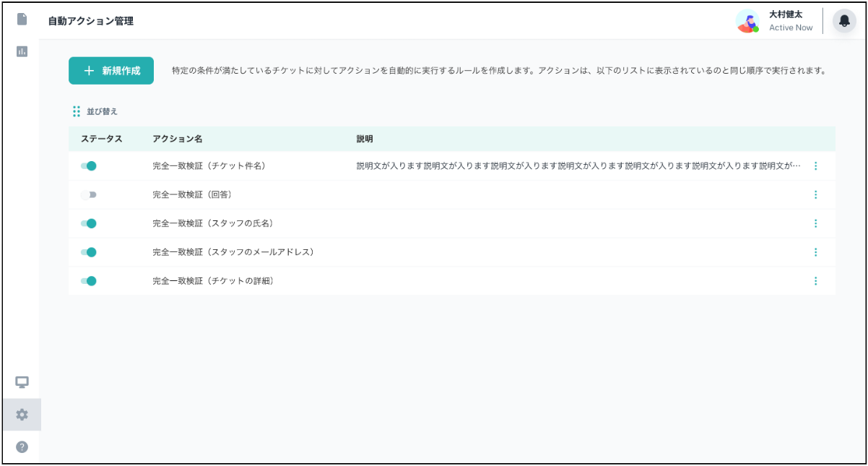Click the 並び替え sort label
The image size is (868, 466).
click(102, 111)
